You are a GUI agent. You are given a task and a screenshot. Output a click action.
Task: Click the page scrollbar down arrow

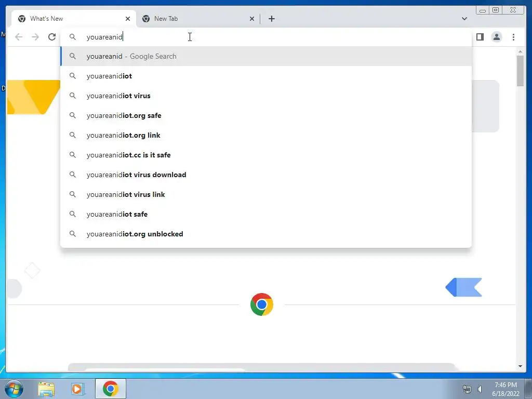pyautogui.click(x=520, y=366)
